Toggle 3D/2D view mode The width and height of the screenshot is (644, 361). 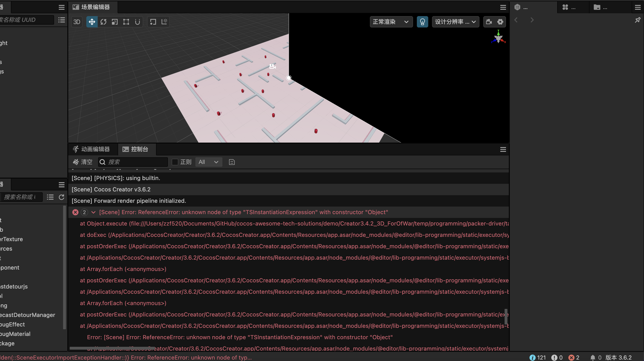[77, 22]
